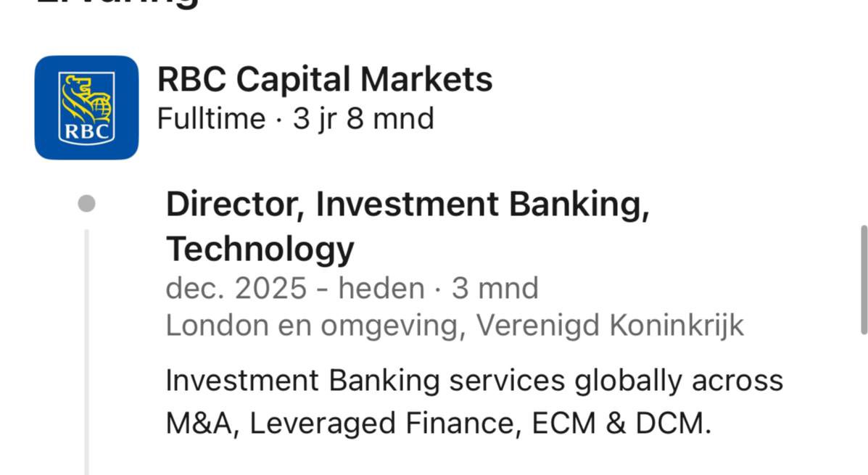Click the word "heden" in the date line
This screenshot has width=868, height=475.
(x=381, y=289)
